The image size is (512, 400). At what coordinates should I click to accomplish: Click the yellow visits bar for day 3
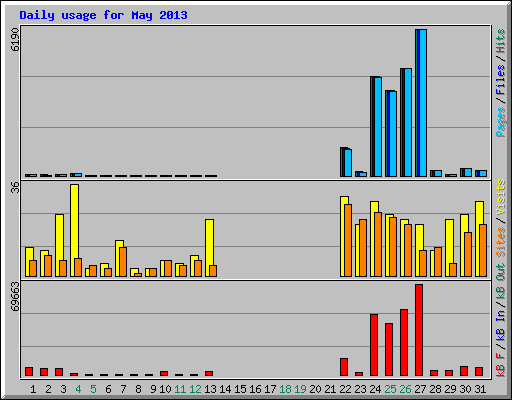point(59,237)
